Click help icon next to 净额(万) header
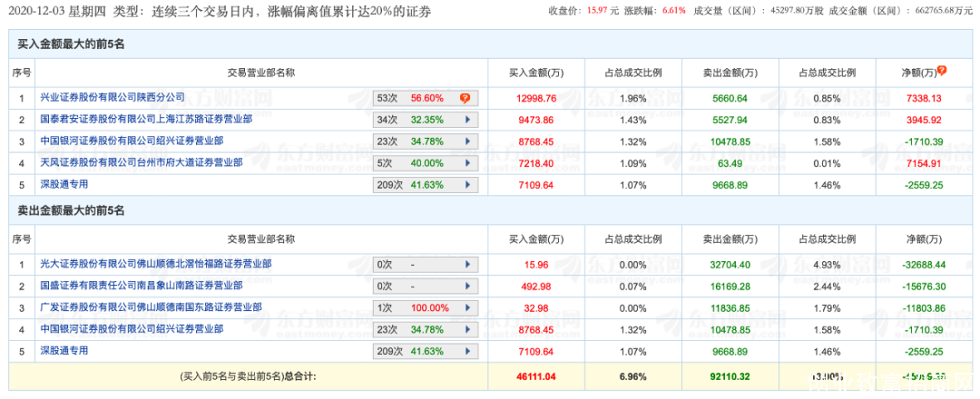Screen dimensions: 980x399 point(942,71)
